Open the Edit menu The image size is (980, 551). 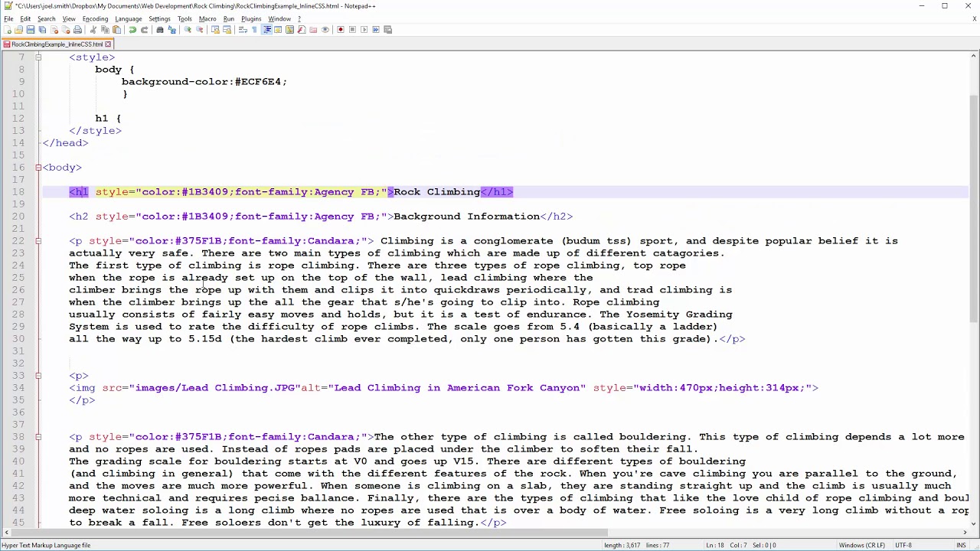click(25, 18)
